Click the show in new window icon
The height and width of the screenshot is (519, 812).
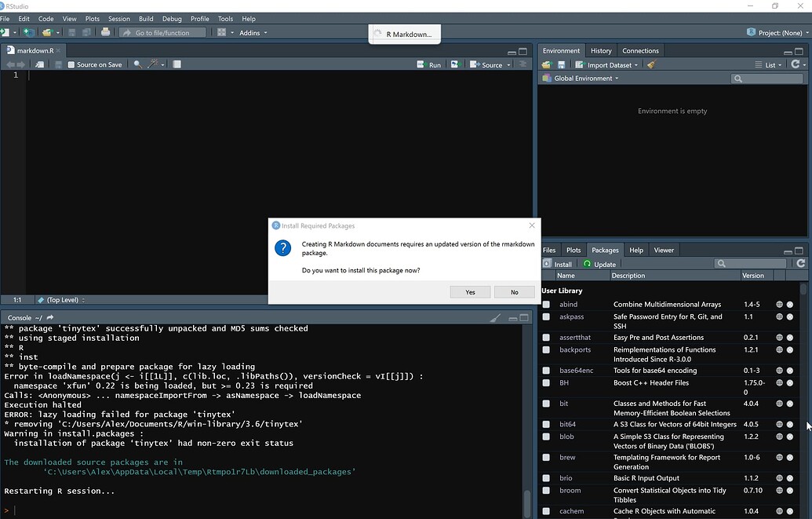tap(39, 64)
